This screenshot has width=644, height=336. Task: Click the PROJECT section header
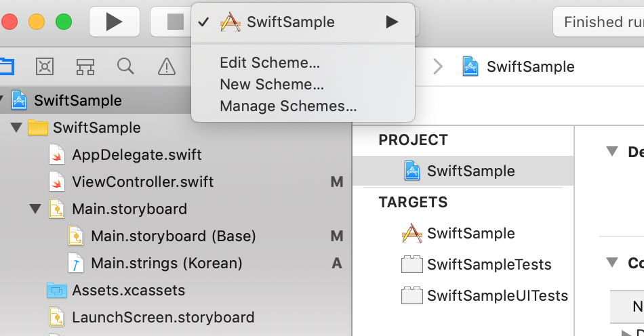[413, 140]
